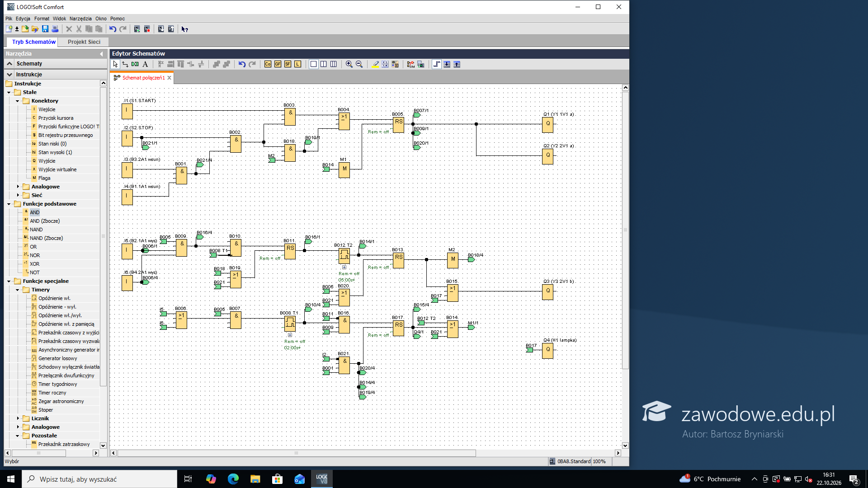
Task: Click the save (floppy disk) icon
Action: coord(45,29)
